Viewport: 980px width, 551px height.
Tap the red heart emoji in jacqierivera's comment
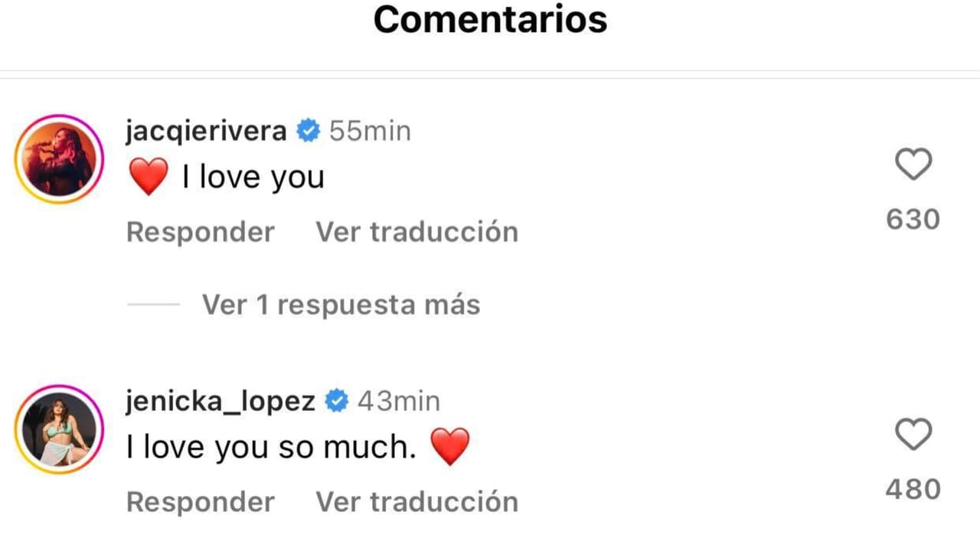[149, 175]
